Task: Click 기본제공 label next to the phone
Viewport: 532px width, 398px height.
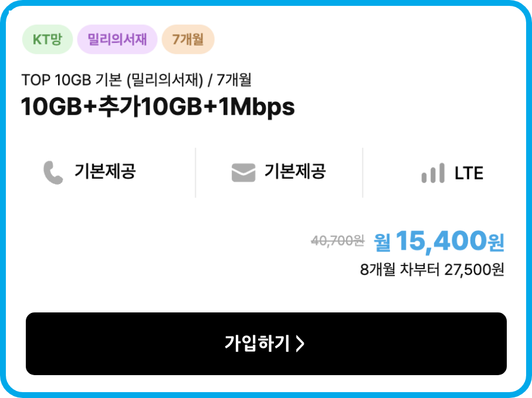Action: [x=105, y=171]
